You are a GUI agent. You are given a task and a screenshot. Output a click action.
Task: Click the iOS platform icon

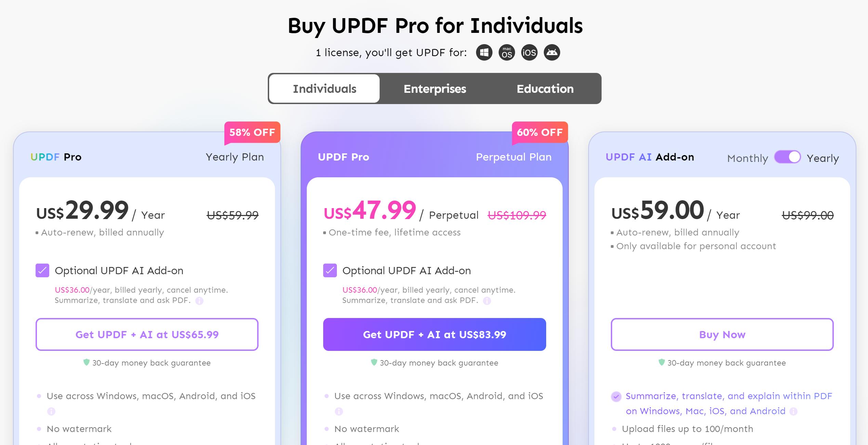(x=529, y=53)
